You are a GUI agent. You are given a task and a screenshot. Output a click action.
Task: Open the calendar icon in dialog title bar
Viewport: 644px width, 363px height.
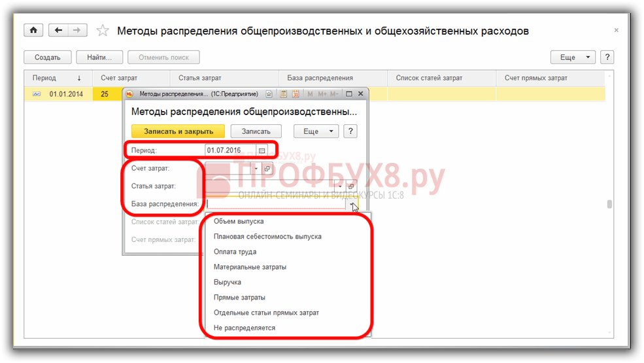pyautogui.click(x=296, y=94)
